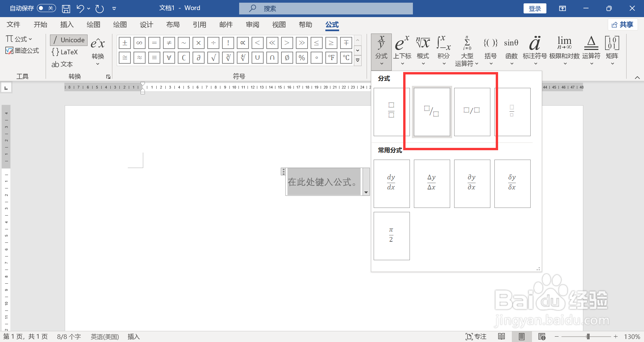This screenshot has height=342, width=644.
Task: Insert the pi over 2 fraction
Action: (x=392, y=236)
